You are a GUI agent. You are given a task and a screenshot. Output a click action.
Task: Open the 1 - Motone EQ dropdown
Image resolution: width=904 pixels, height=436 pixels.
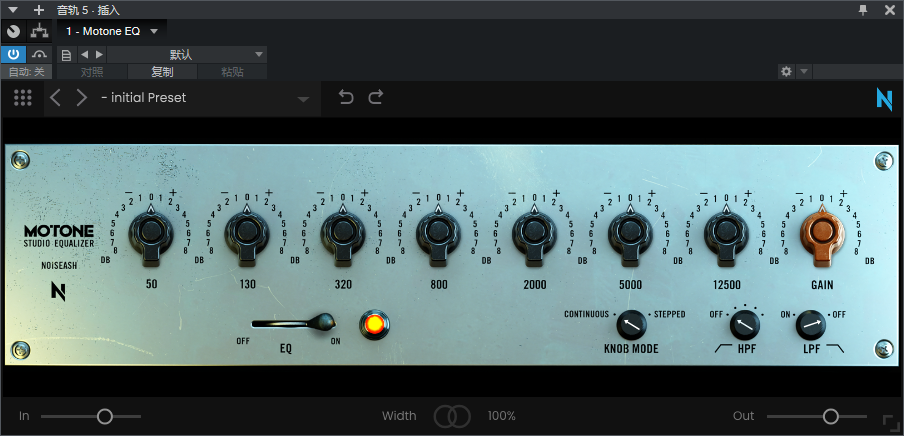(112, 31)
